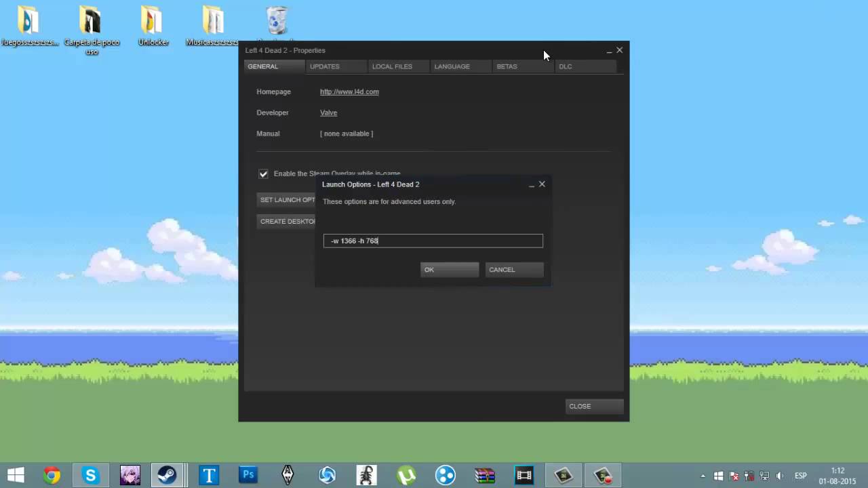Open the Recycle Bin on desktop

(277, 22)
